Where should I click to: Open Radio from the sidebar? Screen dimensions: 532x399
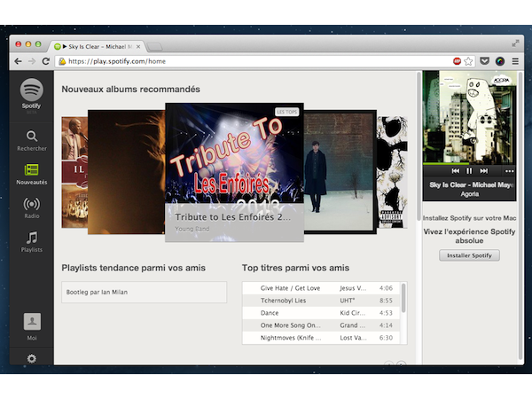pyautogui.click(x=32, y=208)
